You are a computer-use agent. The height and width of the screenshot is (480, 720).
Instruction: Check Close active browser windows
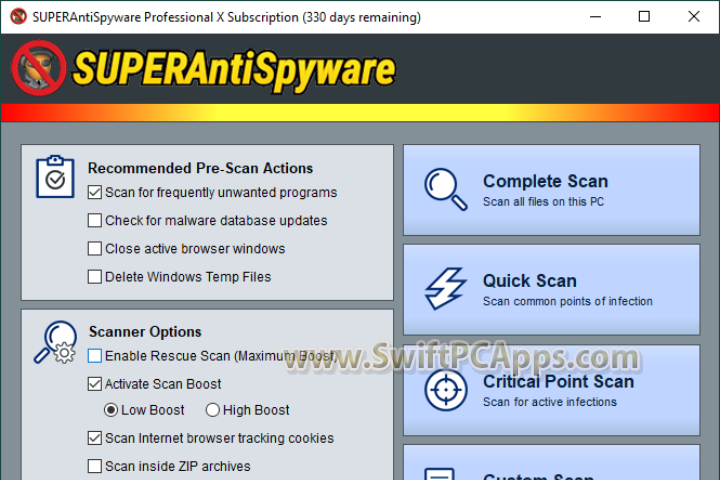pyautogui.click(x=95, y=248)
